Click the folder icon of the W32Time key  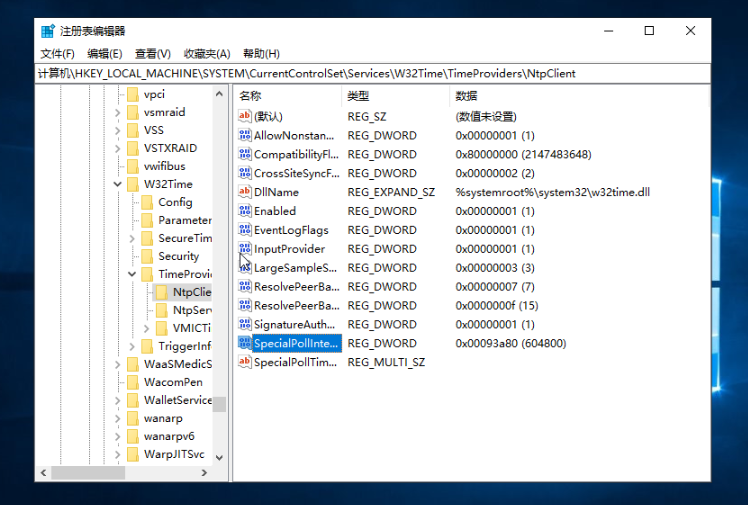[x=133, y=184]
